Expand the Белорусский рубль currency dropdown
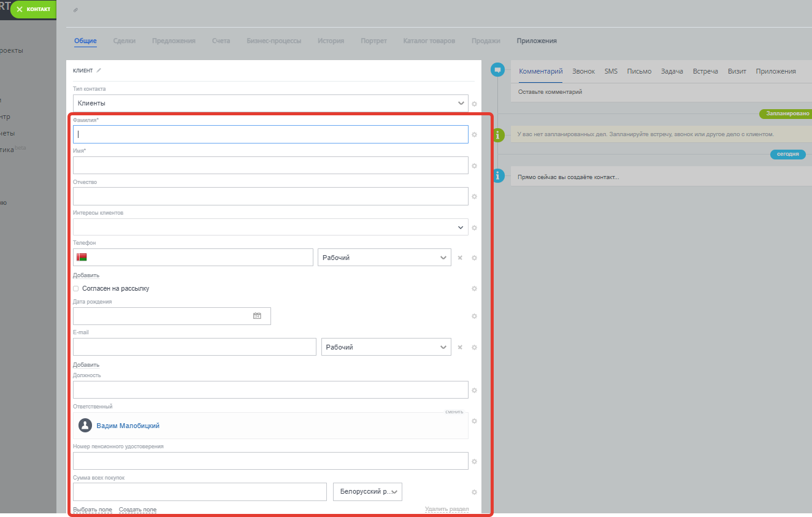This screenshot has width=812, height=517. (x=367, y=492)
